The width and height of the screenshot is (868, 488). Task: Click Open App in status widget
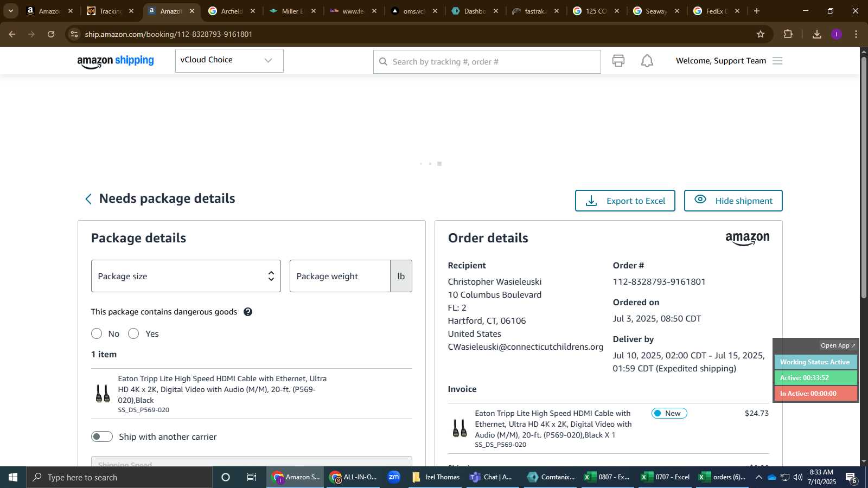(x=838, y=345)
